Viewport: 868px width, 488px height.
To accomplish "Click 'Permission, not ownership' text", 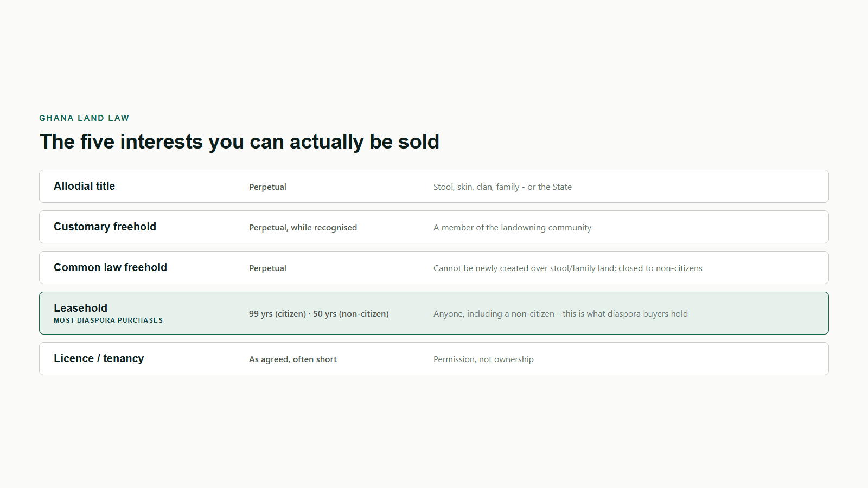I will pyautogui.click(x=483, y=359).
